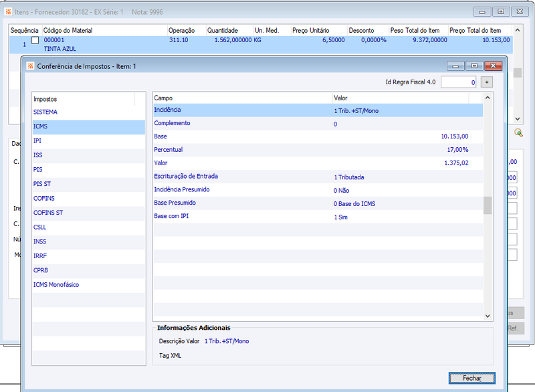This screenshot has height=392, width=535.
Task: Click the Campo column header
Action: [243, 98]
